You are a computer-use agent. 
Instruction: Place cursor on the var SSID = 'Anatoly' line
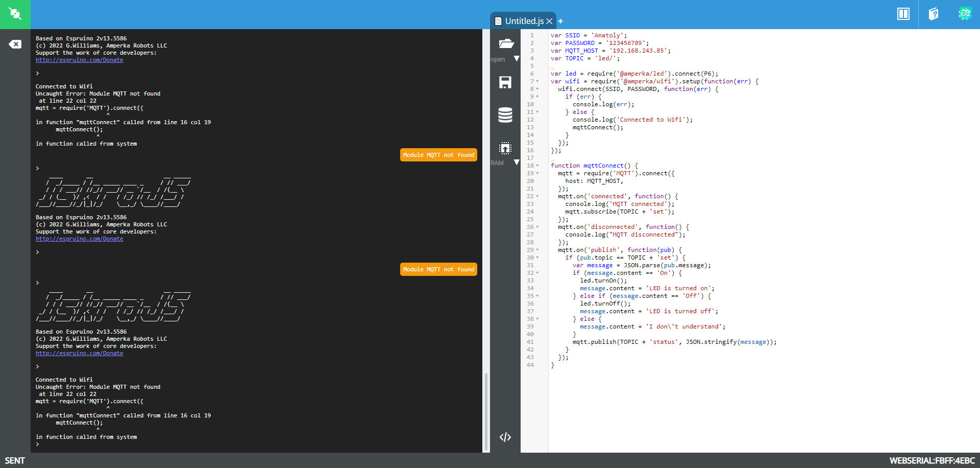(589, 35)
